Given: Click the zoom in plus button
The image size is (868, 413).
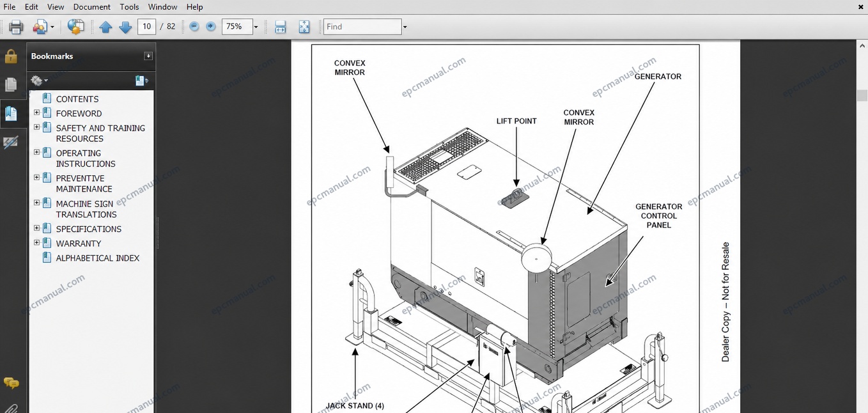Looking at the screenshot, I should click(x=211, y=27).
